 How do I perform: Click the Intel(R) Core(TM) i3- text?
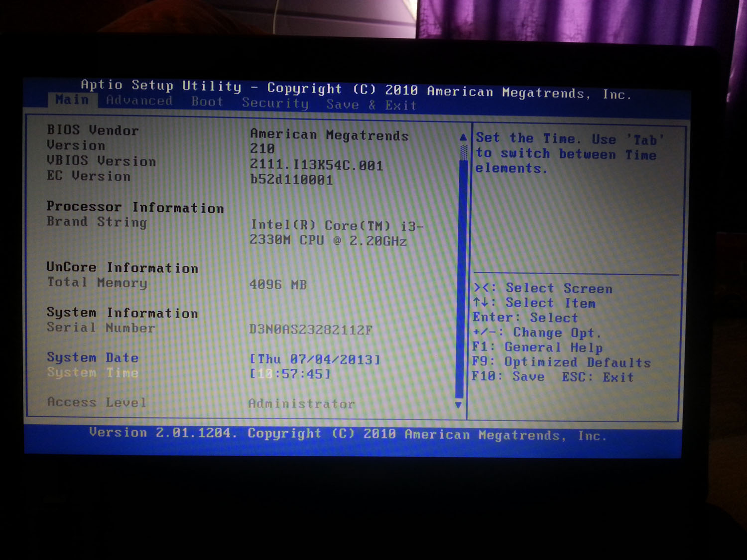pyautogui.click(x=337, y=225)
